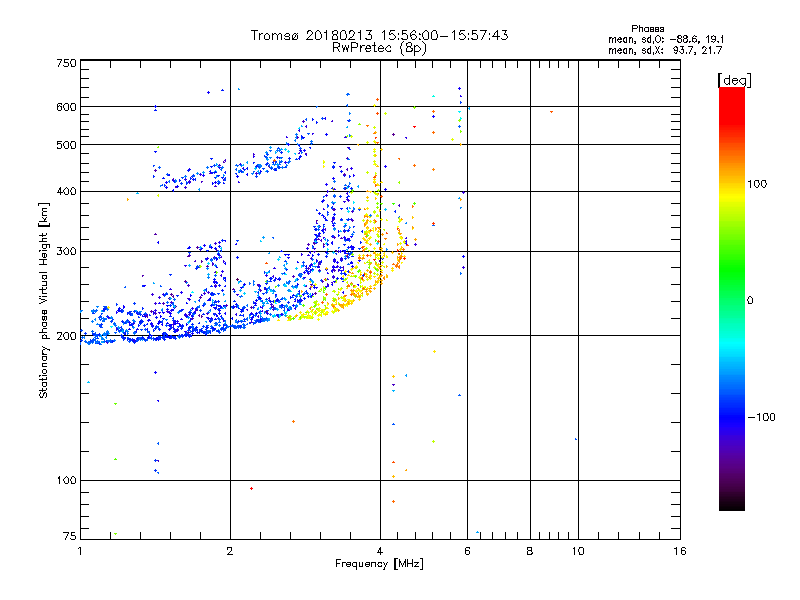Click the orange point near 9 MHz at 600 km
Screen dimensions: 800x600
click(x=552, y=112)
